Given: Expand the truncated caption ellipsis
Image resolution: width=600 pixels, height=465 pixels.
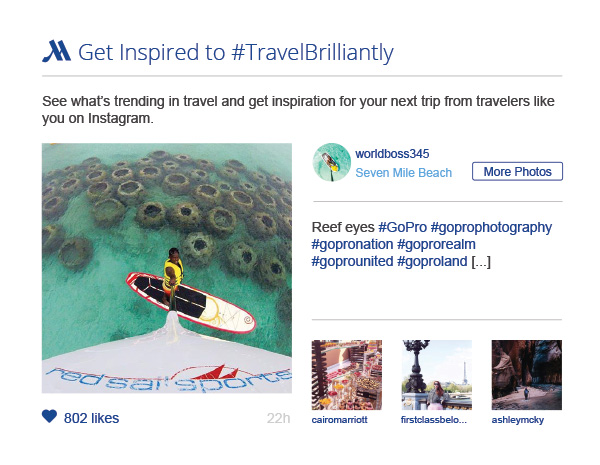Looking at the screenshot, I should coord(481,263).
